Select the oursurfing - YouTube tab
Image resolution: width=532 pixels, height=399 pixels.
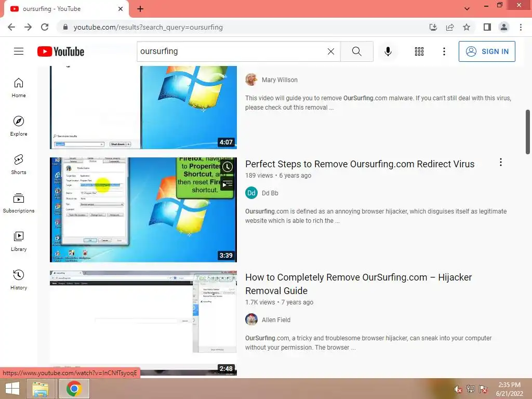tap(66, 9)
